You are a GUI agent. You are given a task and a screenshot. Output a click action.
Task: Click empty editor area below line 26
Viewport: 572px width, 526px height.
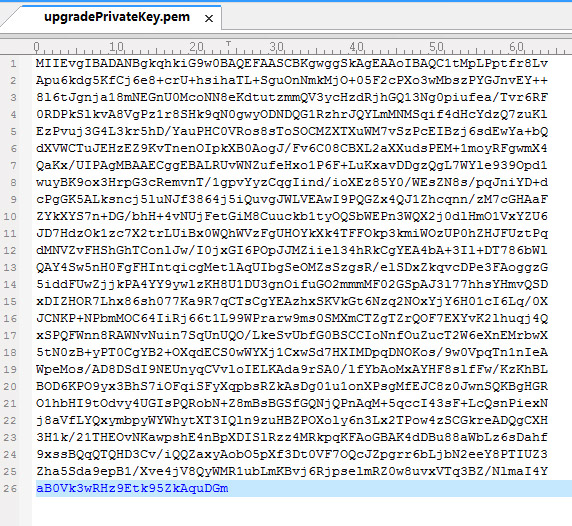point(302,511)
